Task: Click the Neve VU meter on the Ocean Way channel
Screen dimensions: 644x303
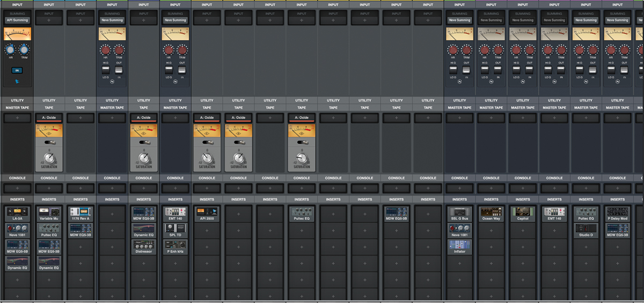Action: tap(491, 34)
